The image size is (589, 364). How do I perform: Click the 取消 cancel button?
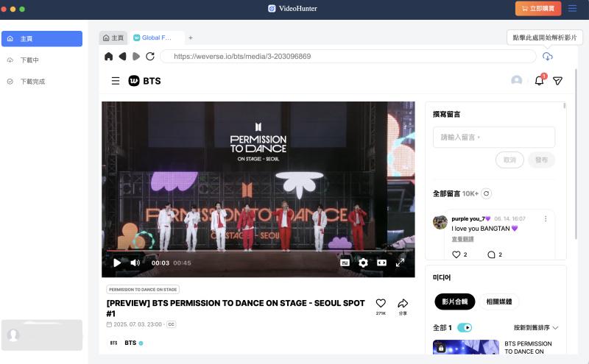point(509,160)
